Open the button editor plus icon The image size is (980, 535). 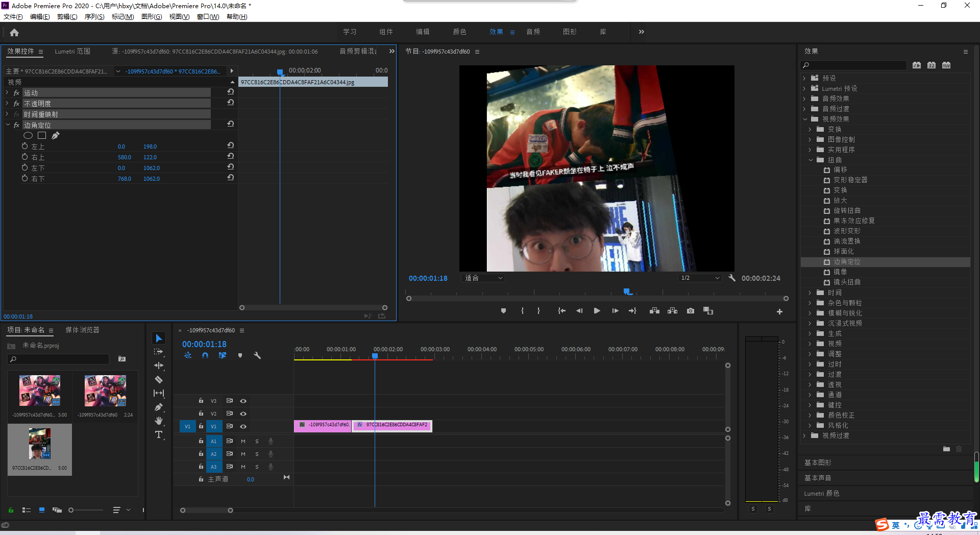779,311
